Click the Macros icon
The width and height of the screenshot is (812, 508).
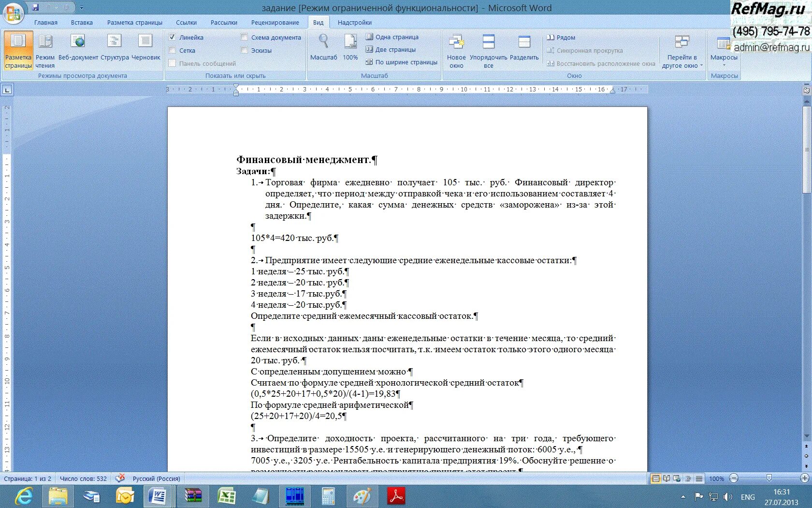724,44
